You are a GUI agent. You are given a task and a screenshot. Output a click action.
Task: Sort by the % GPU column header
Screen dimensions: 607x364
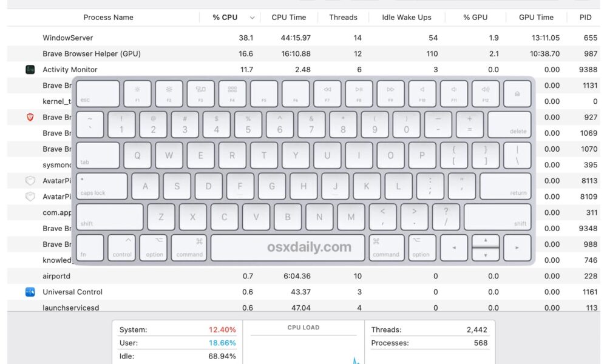(x=475, y=18)
